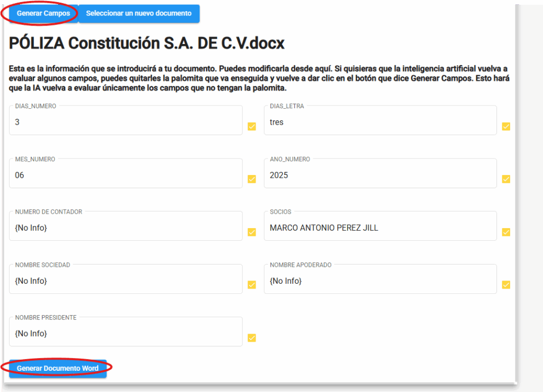Click into the DIAS_NUMERO input field
Image resolution: width=543 pixels, height=392 pixels.
point(126,122)
